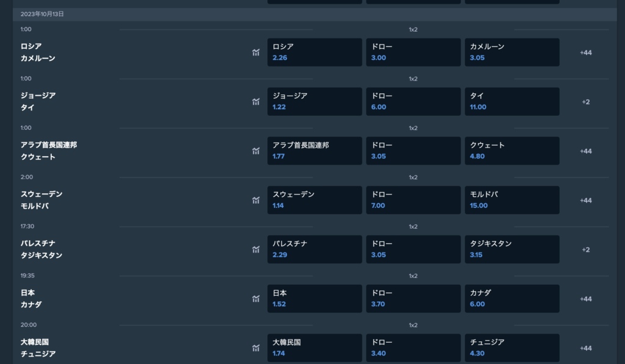The image size is (625, 364).
Task: Open the スウェーデン モルドバ match page
Action: coord(42,200)
